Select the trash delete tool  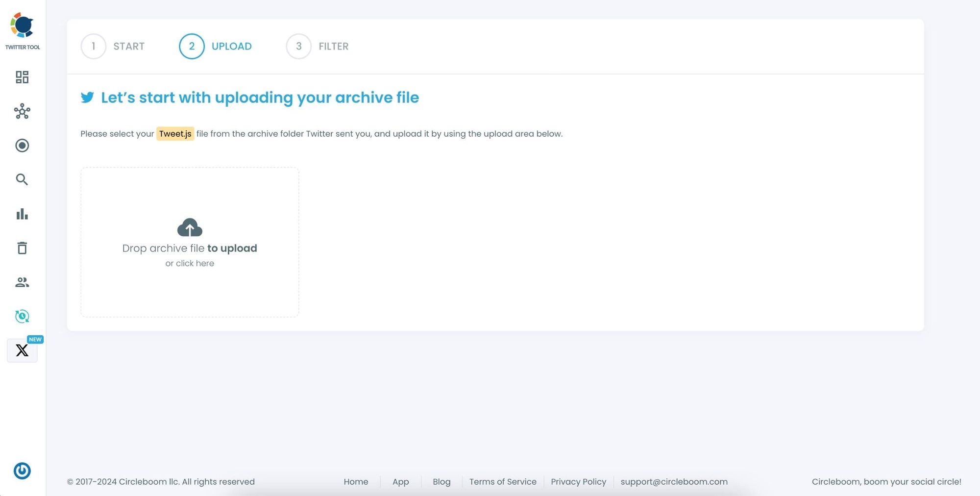[22, 248]
